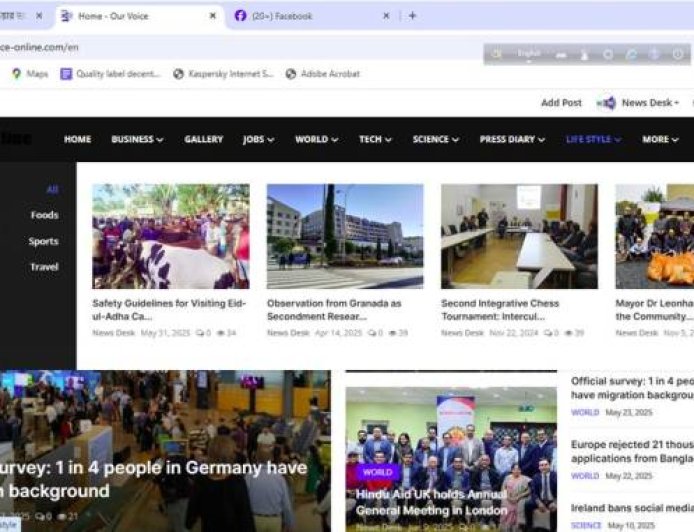The height and width of the screenshot is (532, 694).
Task: Expand the MORE navigation menu
Action: click(x=660, y=140)
